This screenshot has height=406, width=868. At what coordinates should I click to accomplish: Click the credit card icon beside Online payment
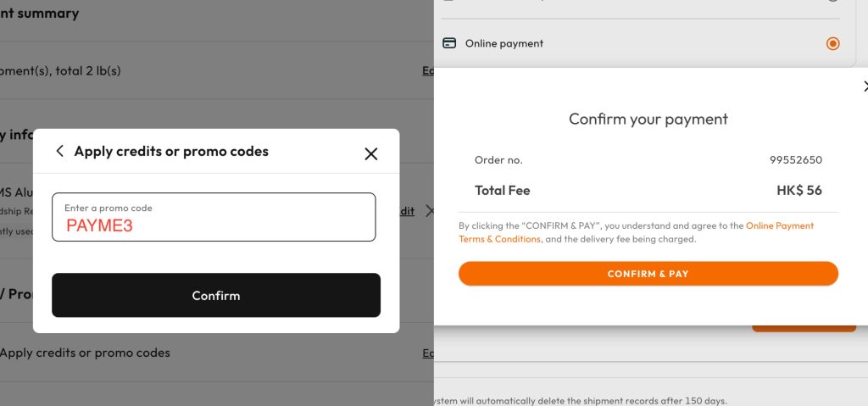point(449,43)
